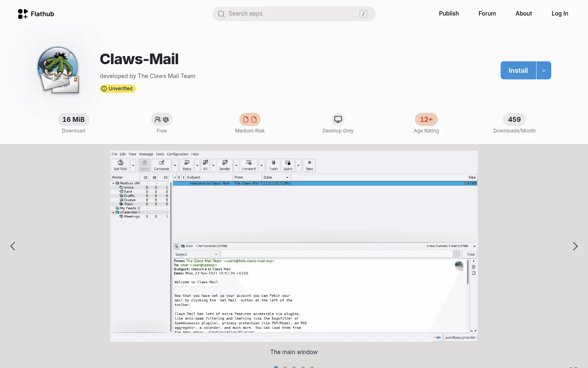
Task: Click the "The main window" caption
Action: [294, 352]
